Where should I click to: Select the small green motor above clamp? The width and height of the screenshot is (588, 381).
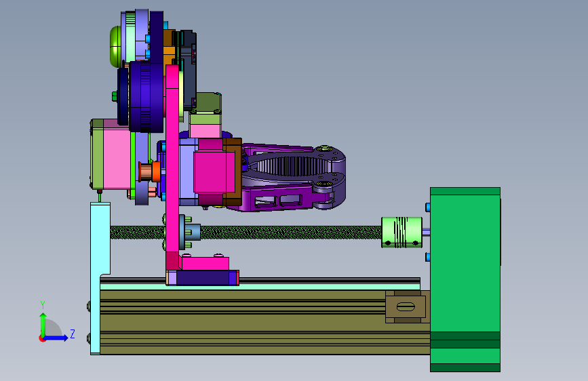(205, 115)
